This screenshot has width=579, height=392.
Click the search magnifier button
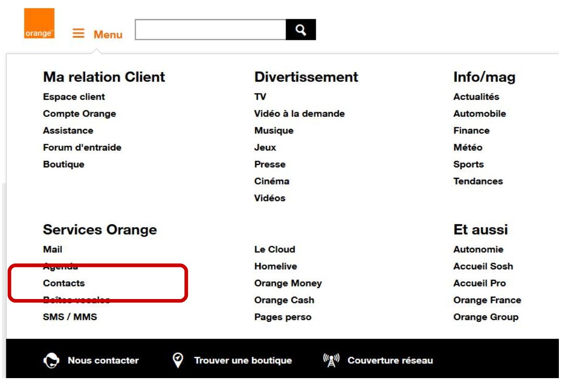301,30
